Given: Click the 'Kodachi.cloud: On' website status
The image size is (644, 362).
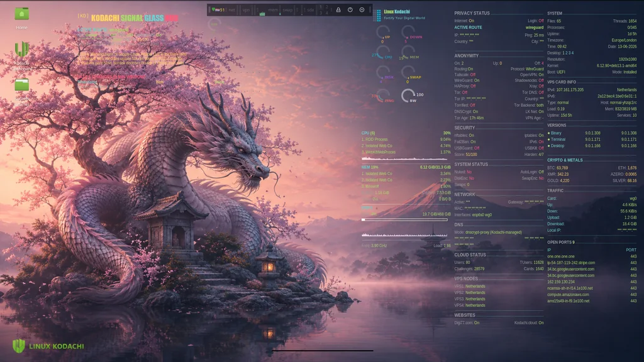Looking at the screenshot, I should (529, 322).
